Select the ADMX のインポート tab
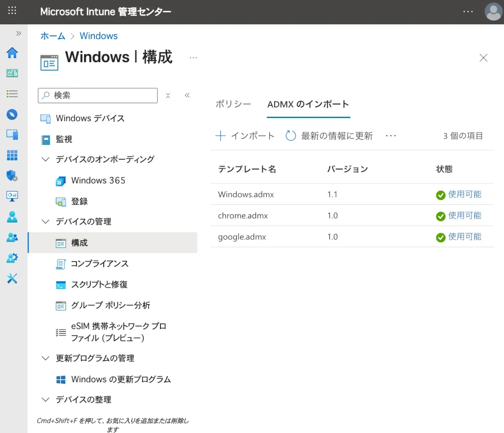The height and width of the screenshot is (433, 504). (x=308, y=104)
